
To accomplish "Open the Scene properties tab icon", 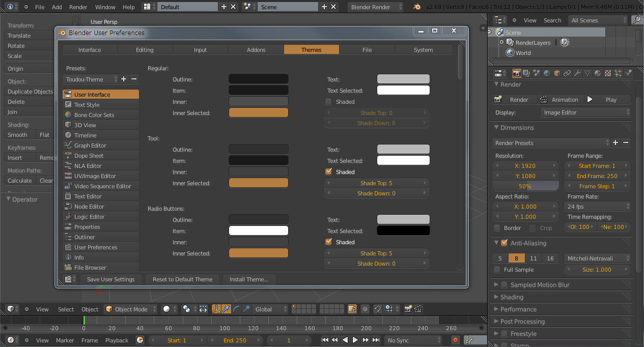I will point(537,73).
